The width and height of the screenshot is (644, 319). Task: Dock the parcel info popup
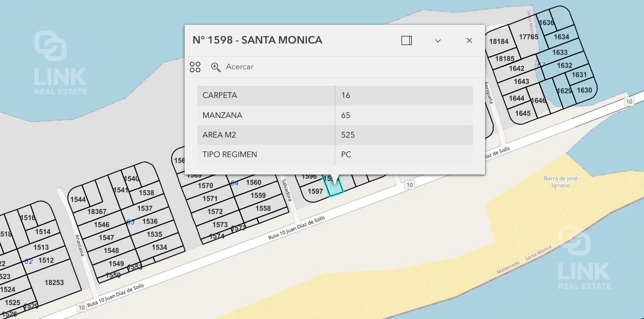click(406, 40)
